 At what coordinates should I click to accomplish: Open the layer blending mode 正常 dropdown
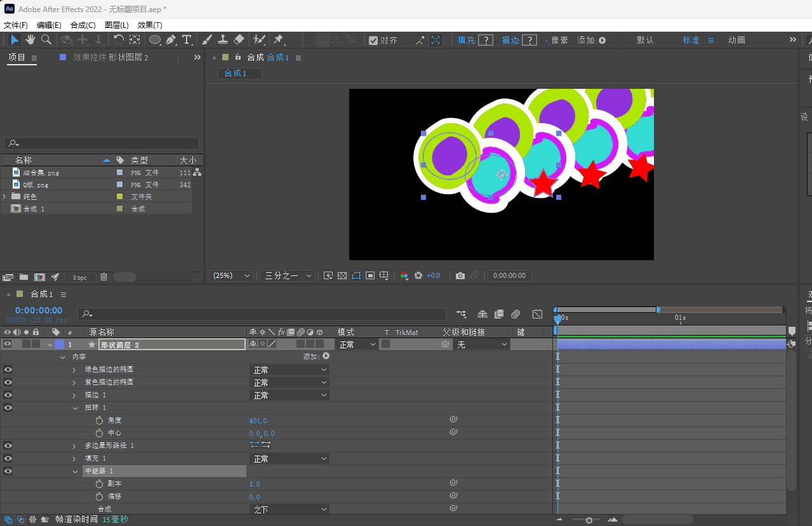click(x=356, y=345)
